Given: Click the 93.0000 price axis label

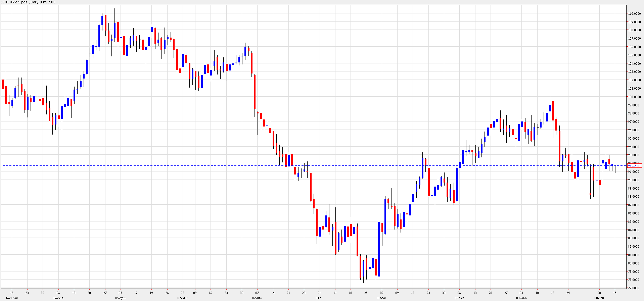Looking at the screenshot, I should pos(634,155).
